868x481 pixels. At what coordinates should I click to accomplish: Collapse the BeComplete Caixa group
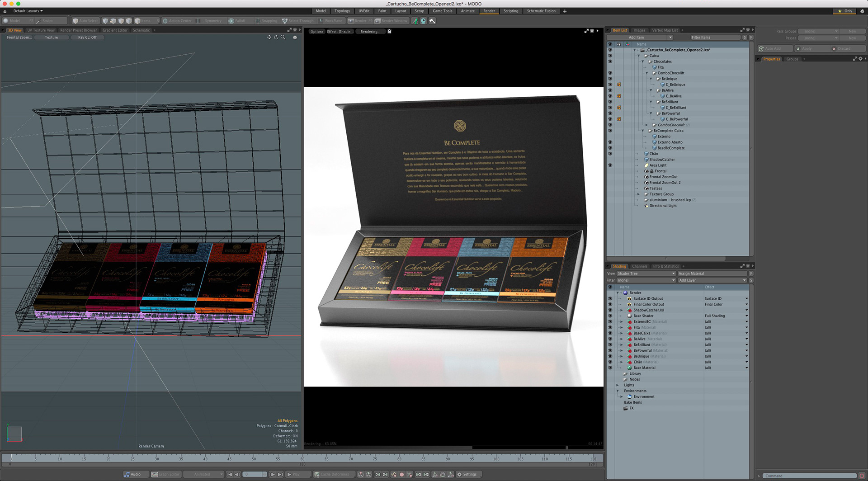tap(643, 131)
